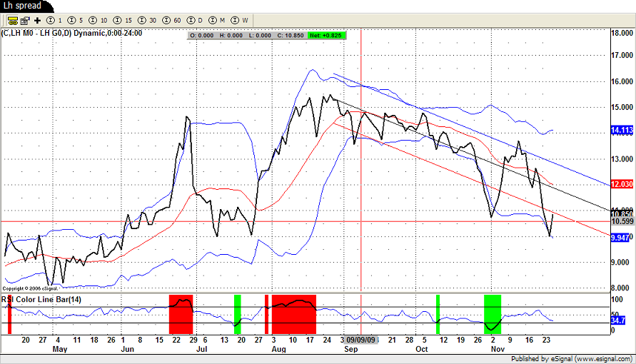Open the chart properties icon

tap(24, 20)
